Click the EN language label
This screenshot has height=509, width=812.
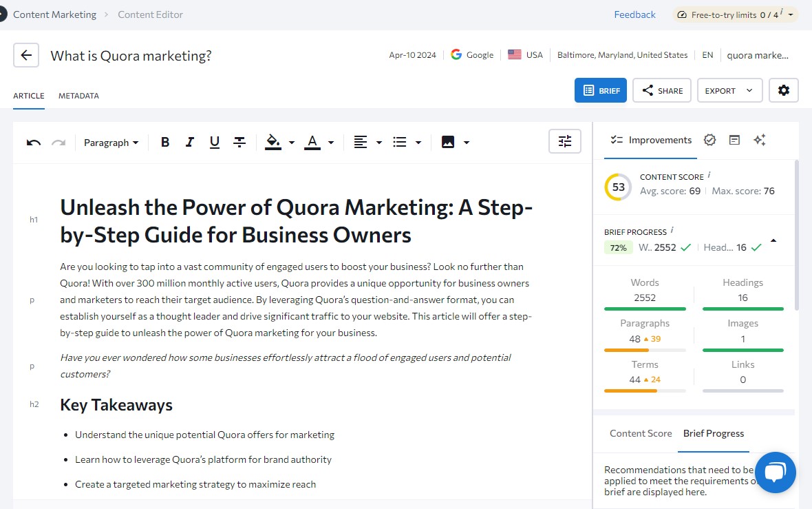(707, 55)
